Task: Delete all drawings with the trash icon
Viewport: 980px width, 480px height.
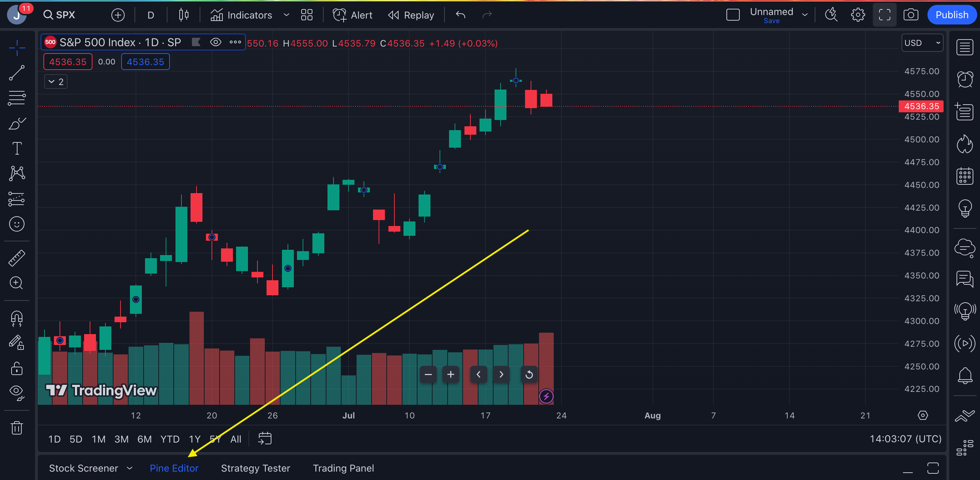Action: [x=17, y=427]
